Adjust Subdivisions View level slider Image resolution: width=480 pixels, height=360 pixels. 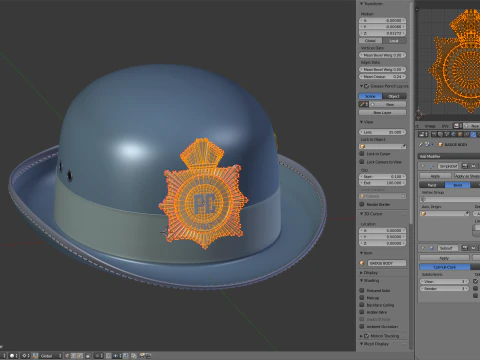444,282
